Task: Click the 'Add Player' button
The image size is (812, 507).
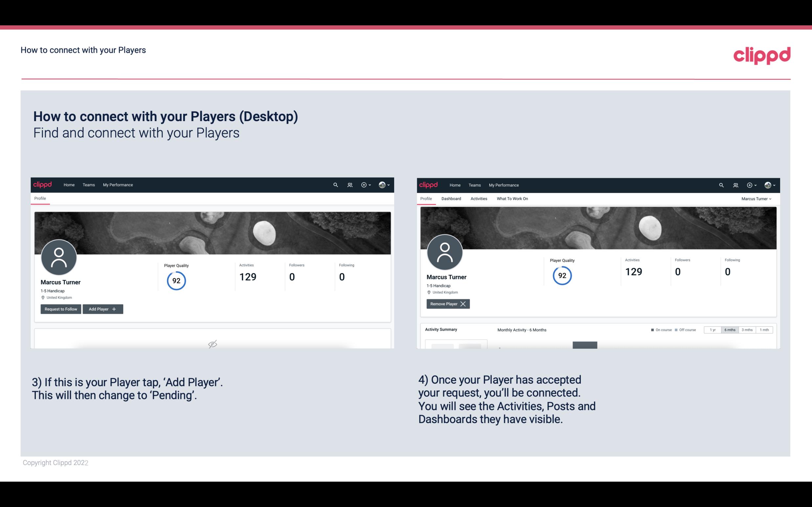Action: pos(103,308)
